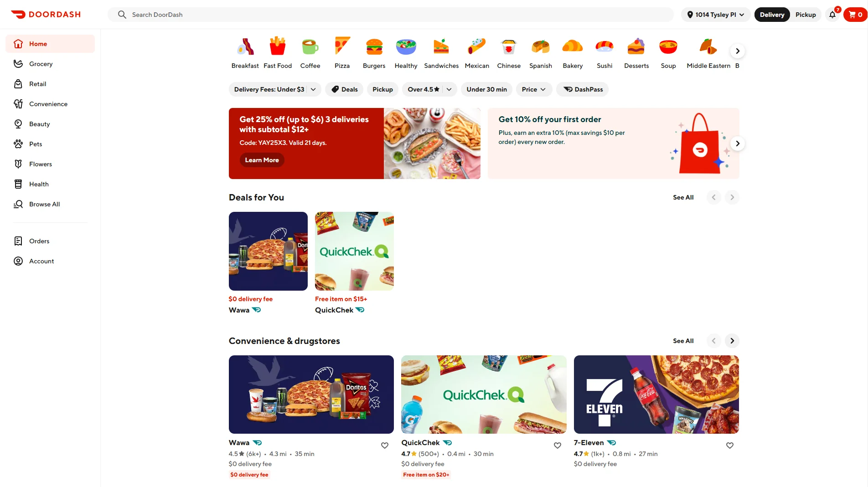Focus the Search DoorDash field
The width and height of the screenshot is (868, 487).
coord(391,15)
